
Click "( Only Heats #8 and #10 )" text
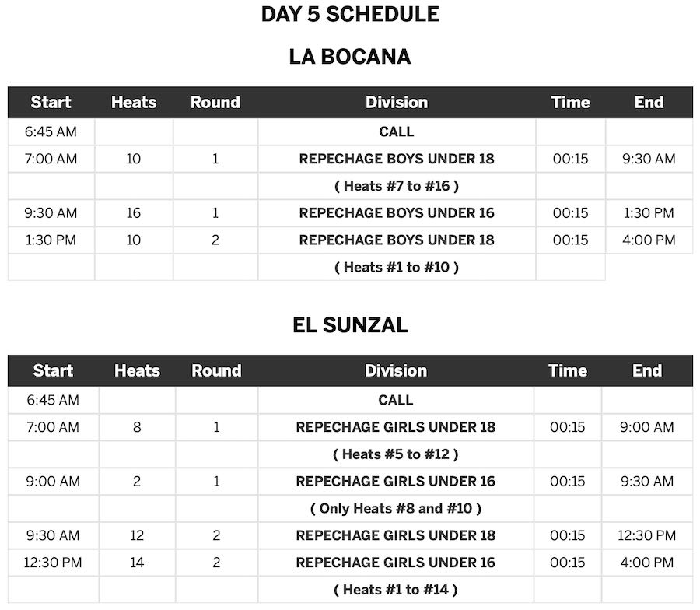tap(396, 508)
